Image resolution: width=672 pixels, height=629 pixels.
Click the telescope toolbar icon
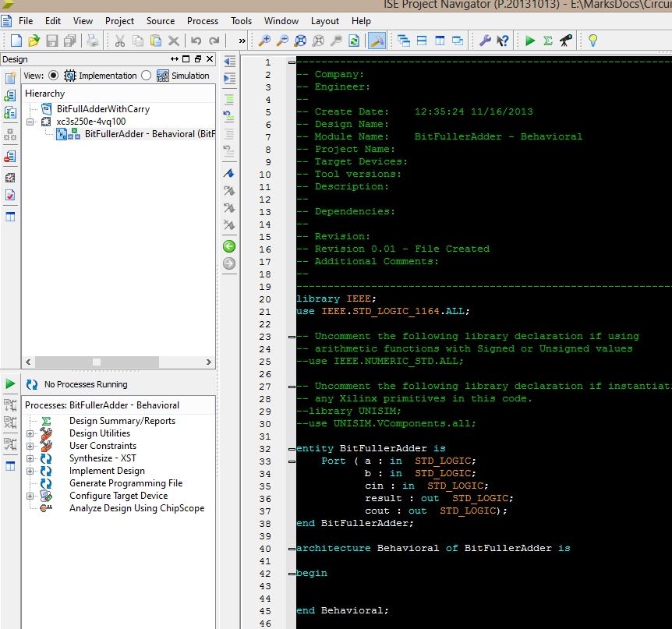[566, 41]
